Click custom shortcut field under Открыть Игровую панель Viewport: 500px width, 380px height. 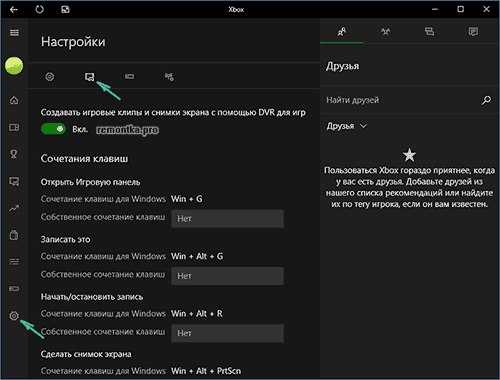point(227,219)
